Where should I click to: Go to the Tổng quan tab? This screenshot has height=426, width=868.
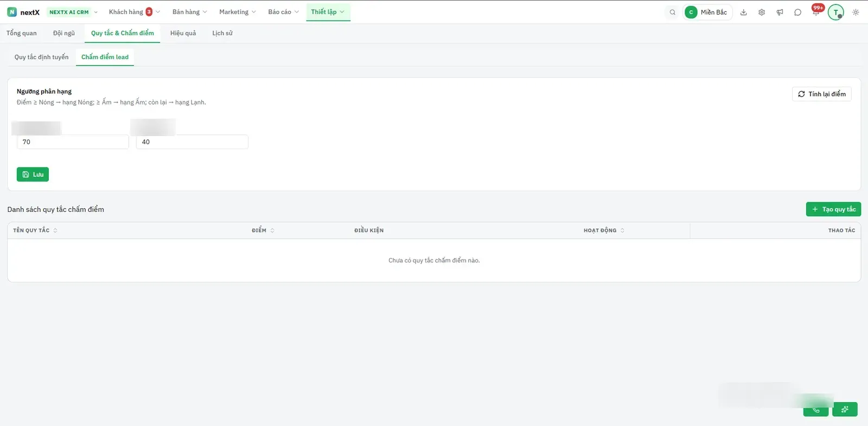[x=22, y=33]
